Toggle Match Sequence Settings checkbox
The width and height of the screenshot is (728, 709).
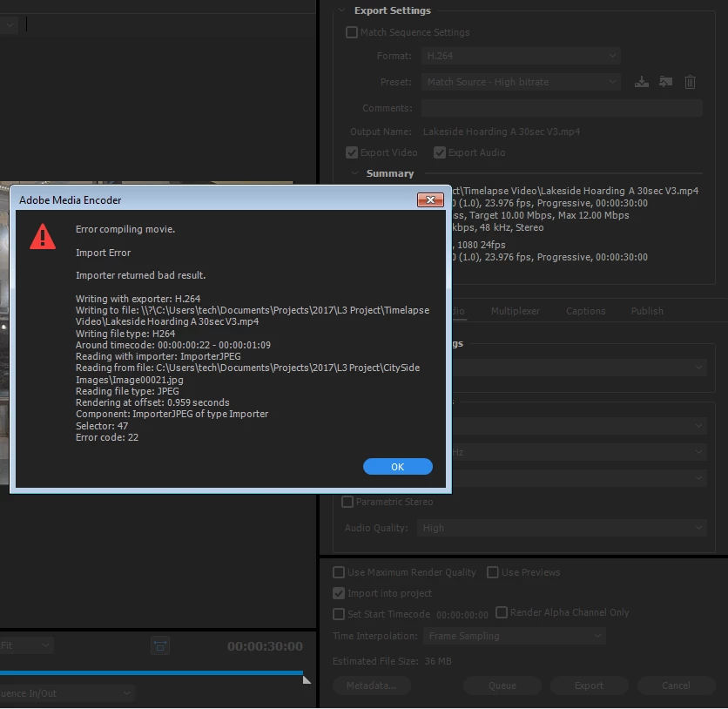tap(352, 32)
